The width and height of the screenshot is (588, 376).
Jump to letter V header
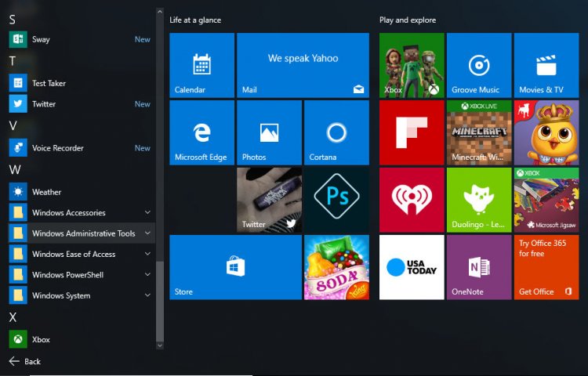pyautogui.click(x=13, y=125)
